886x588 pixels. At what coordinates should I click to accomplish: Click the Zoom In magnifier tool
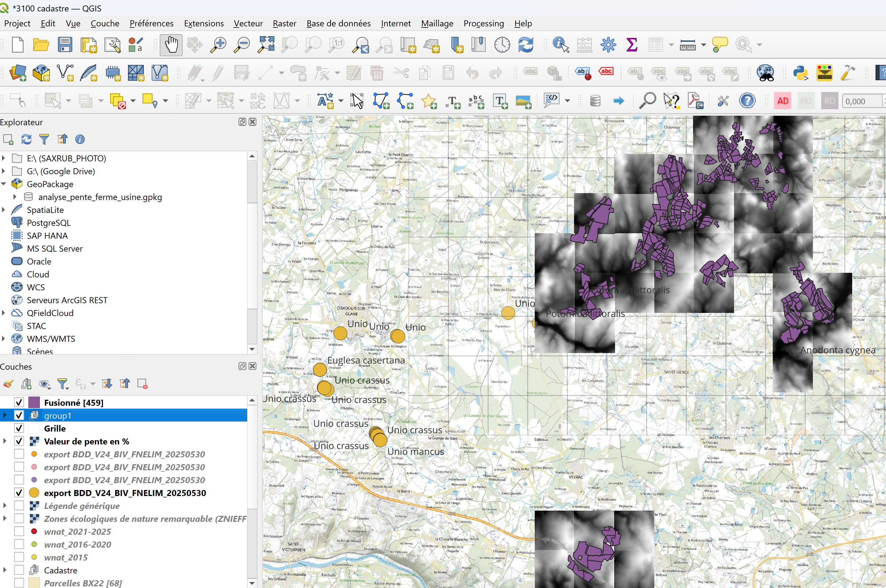[218, 45]
